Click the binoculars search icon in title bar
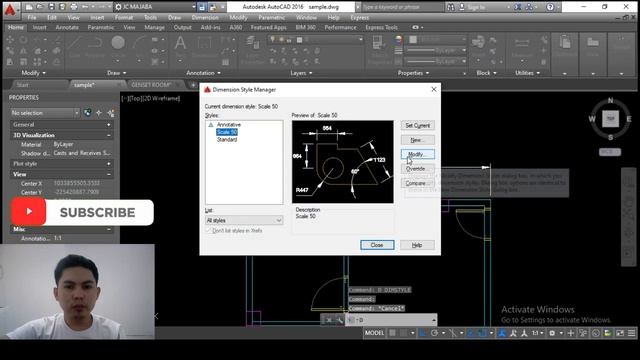This screenshot has width=640, height=360. tap(451, 7)
